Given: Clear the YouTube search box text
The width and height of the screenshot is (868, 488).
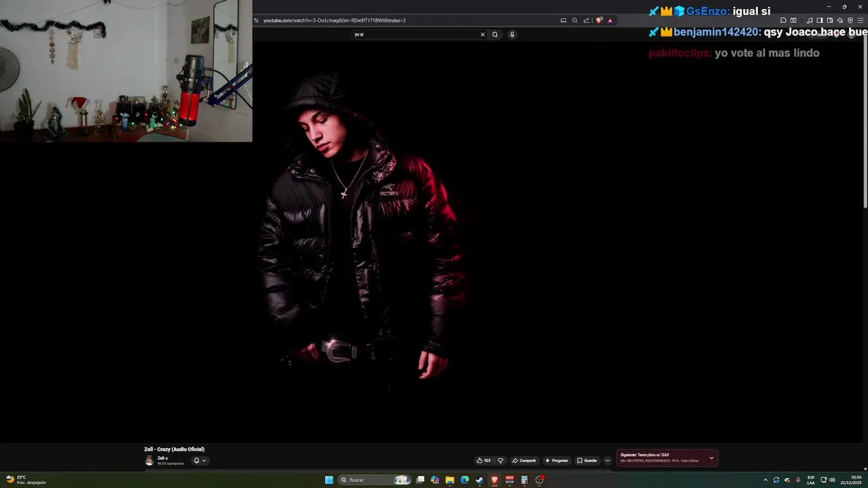Looking at the screenshot, I should 483,35.
